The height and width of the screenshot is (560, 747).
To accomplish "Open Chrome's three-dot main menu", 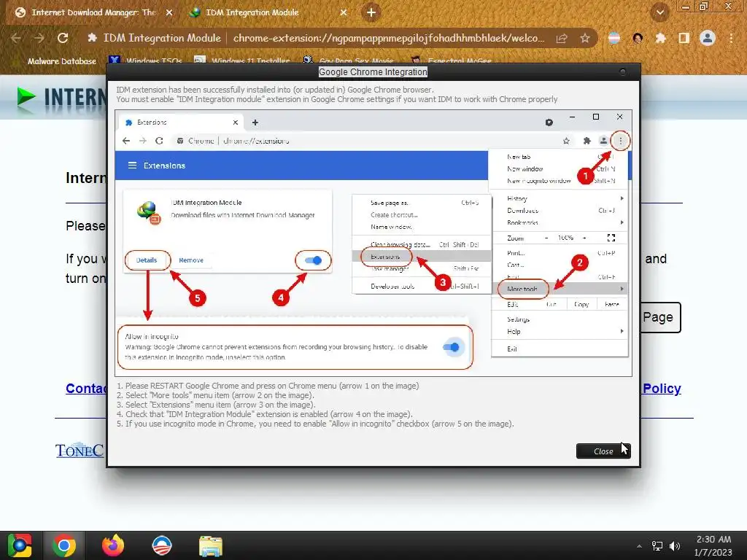I will (731, 38).
